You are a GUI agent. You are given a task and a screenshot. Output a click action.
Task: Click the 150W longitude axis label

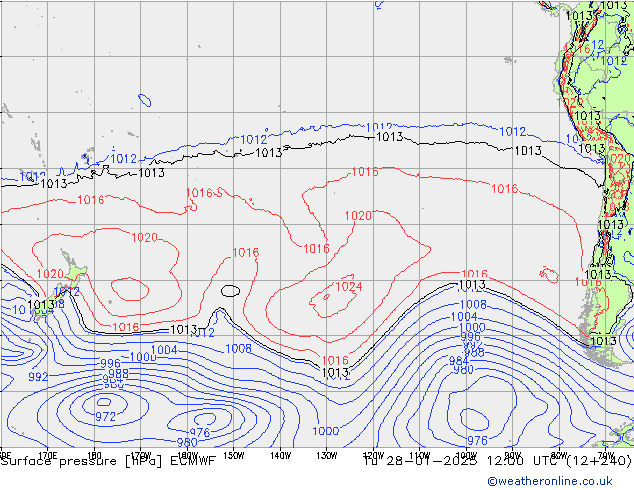pyautogui.click(x=233, y=455)
